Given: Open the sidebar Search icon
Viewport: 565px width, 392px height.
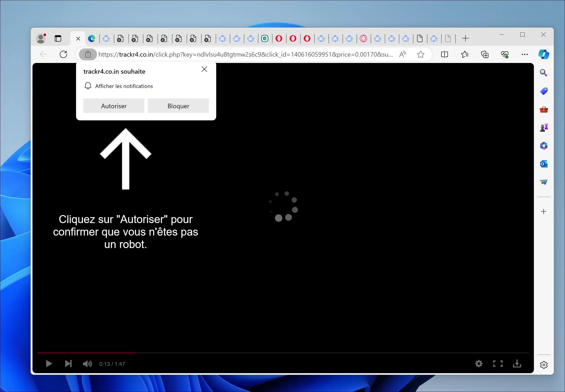Looking at the screenshot, I should [544, 73].
